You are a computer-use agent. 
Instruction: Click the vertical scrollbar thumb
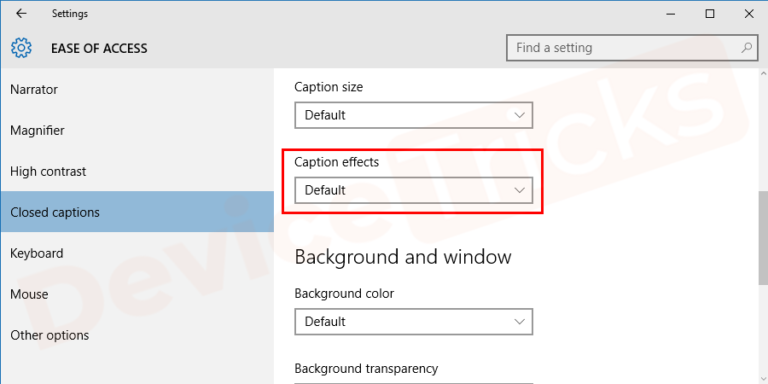[763, 238]
